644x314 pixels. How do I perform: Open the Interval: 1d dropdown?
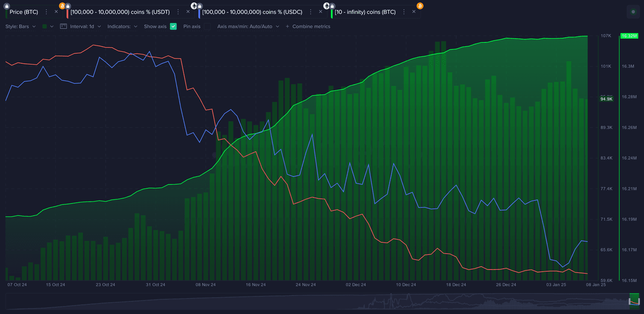coord(85,26)
